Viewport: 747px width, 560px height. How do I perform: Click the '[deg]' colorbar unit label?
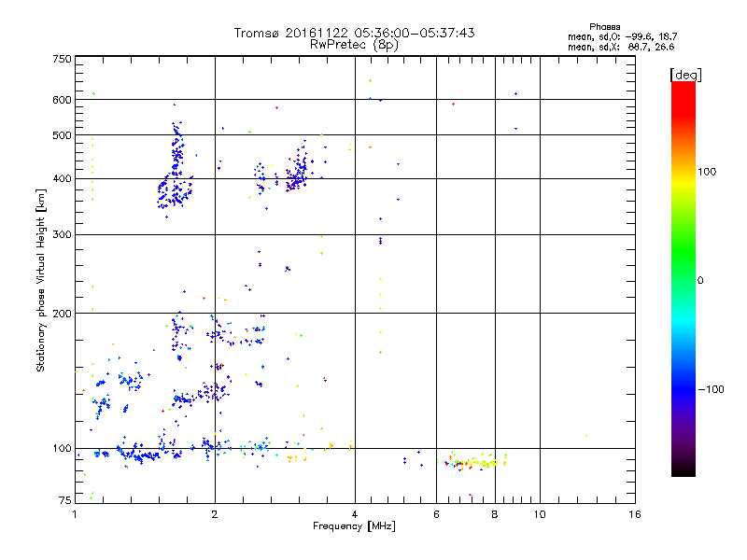685,75
